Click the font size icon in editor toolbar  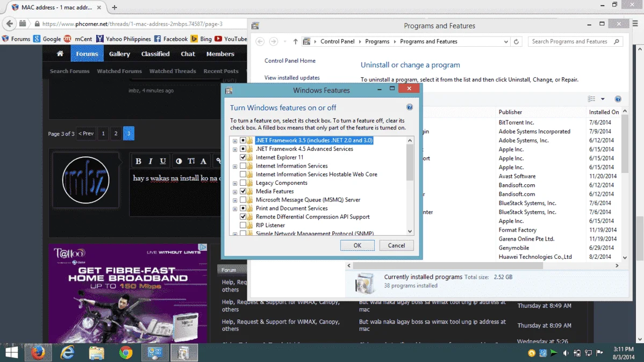click(191, 161)
